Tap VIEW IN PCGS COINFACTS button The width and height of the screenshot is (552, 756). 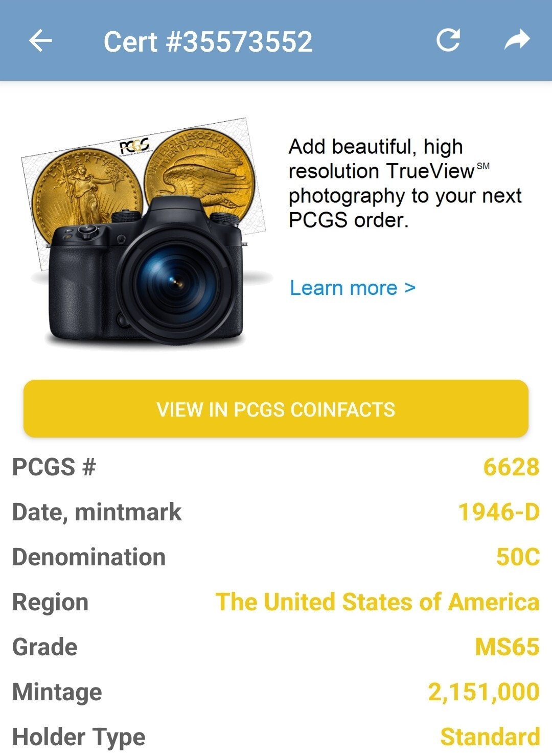276,409
